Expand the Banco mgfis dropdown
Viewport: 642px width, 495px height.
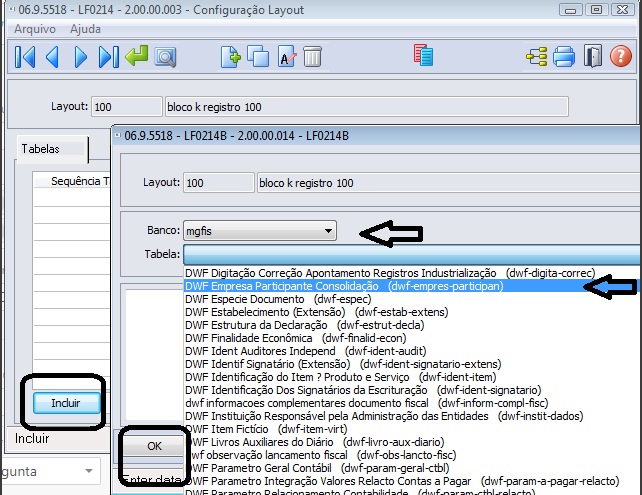pos(260,231)
